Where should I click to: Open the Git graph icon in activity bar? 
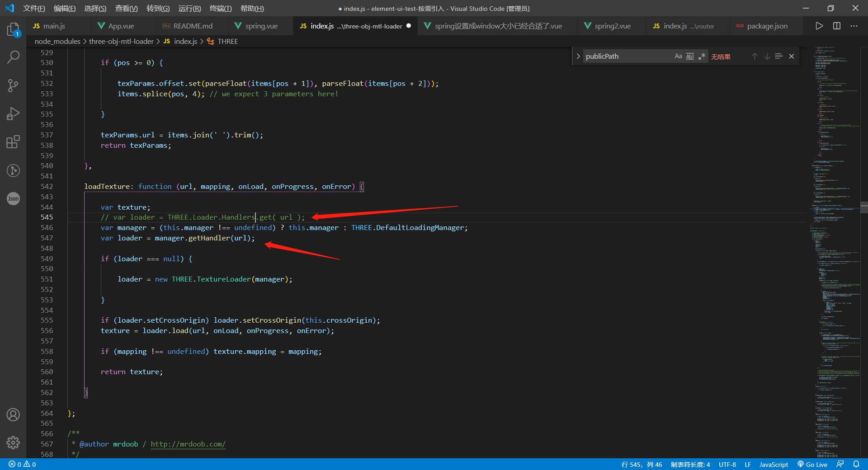click(x=13, y=170)
